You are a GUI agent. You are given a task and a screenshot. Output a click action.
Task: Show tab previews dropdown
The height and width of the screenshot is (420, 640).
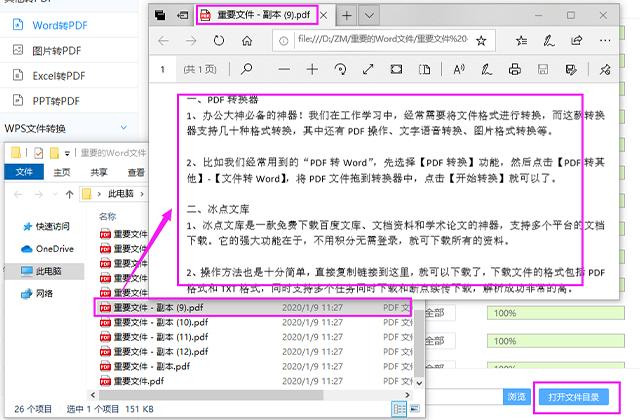point(369,16)
